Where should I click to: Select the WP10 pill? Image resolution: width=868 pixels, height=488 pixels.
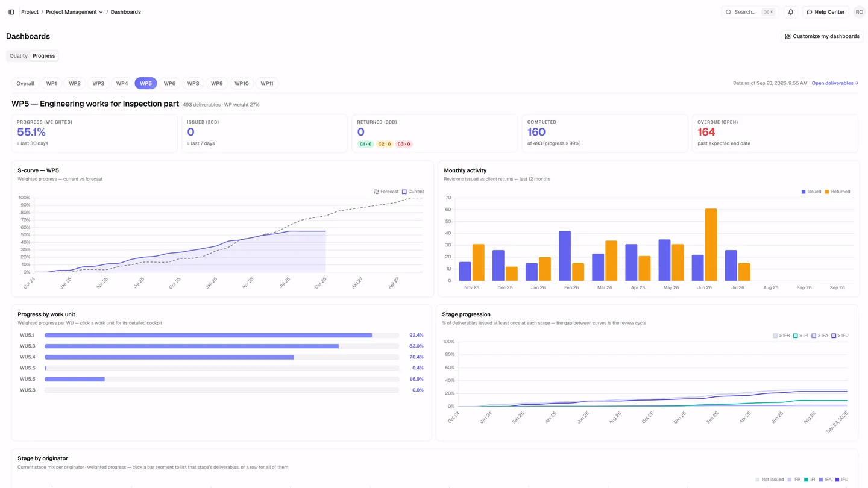242,83
